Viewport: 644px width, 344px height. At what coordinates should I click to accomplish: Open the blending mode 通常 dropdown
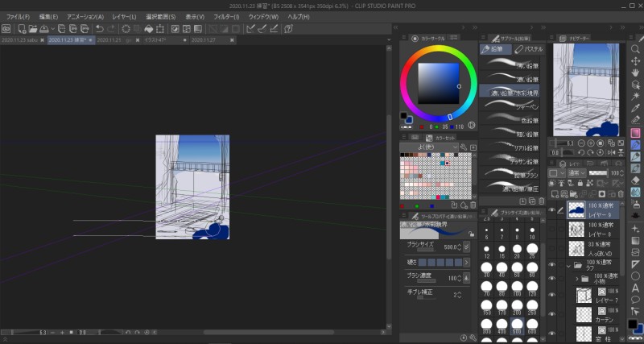pyautogui.click(x=576, y=173)
